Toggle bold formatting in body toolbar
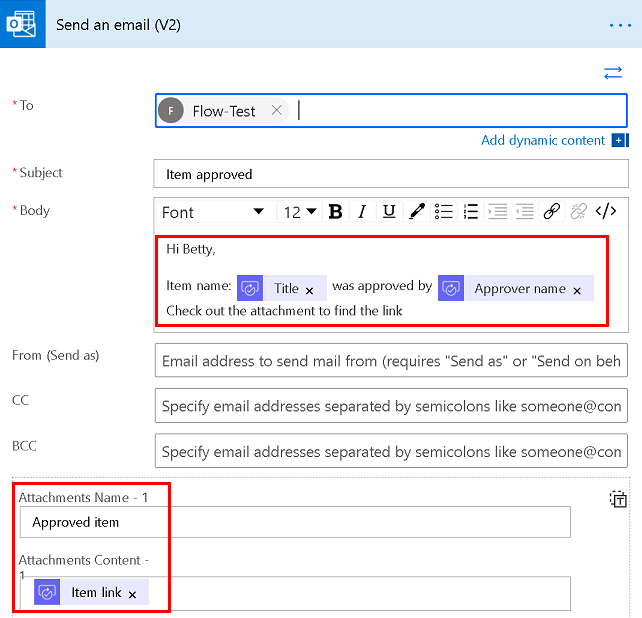 pyautogui.click(x=336, y=211)
